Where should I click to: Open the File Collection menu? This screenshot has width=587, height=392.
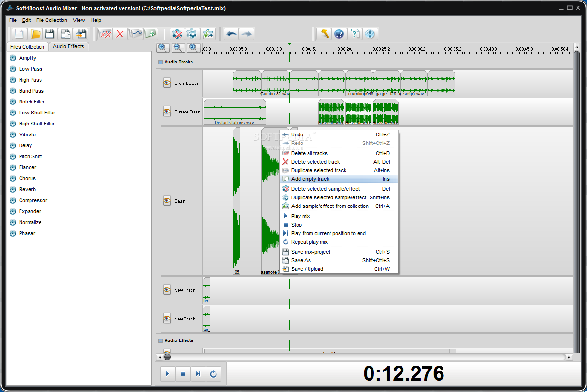[x=51, y=20]
